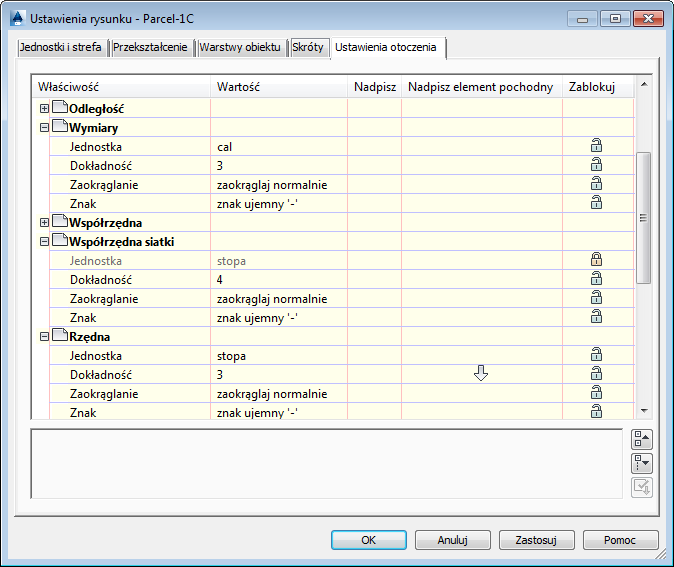This screenshot has width=674, height=567.
Task: Toggle lock for Współrzędna siatki Znak
Action: pos(596,317)
